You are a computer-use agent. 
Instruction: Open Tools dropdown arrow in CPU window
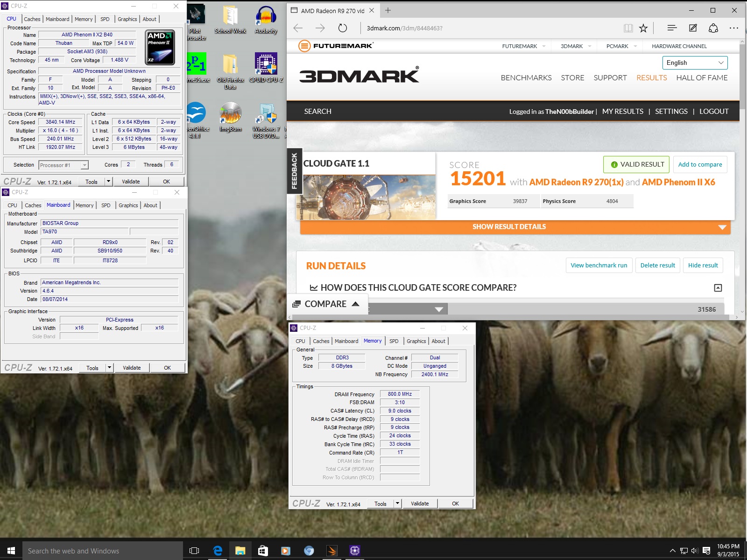click(x=109, y=182)
